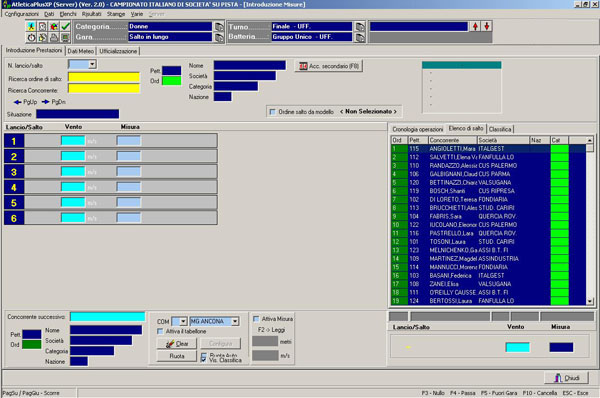Click the PgUp left blue arrow
Image resolution: width=600 pixels, height=398 pixels.
[17, 102]
